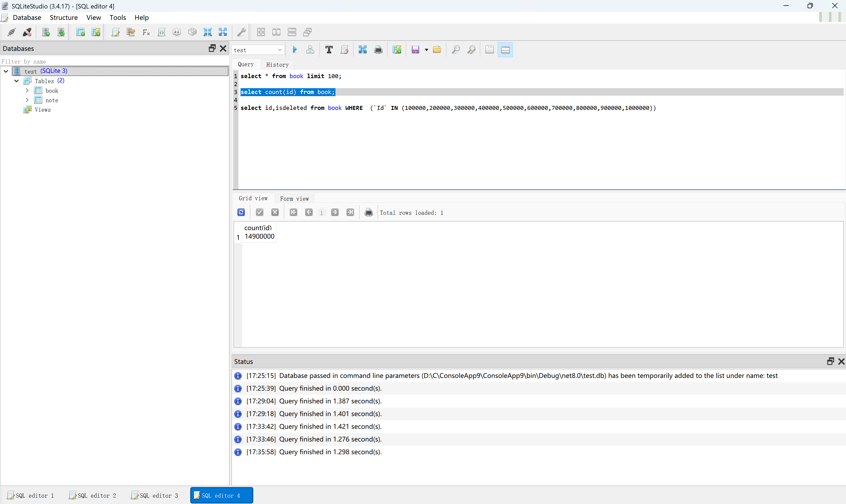This screenshot has width=846, height=504.
Task: Execute the query with the blue play icon
Action: 295,50
